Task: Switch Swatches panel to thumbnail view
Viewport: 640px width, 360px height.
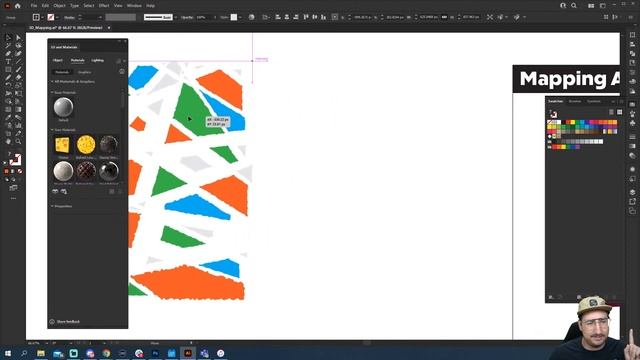Action: [620, 112]
